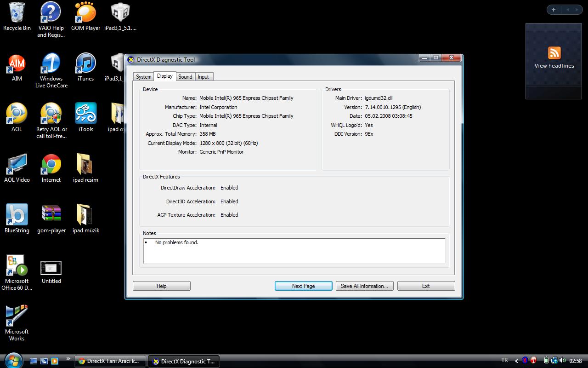Open the Windows Live OneCare shortcut

pos(51,70)
